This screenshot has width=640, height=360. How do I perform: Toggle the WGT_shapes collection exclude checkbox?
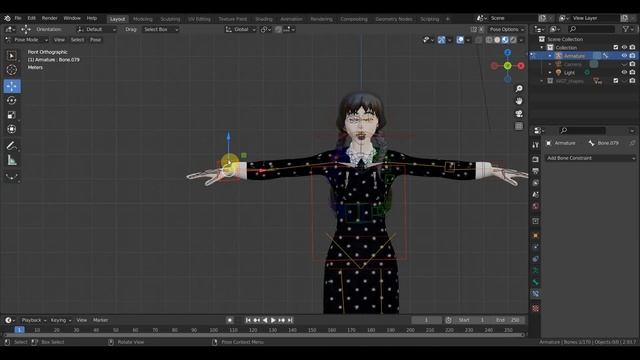[x=616, y=81]
